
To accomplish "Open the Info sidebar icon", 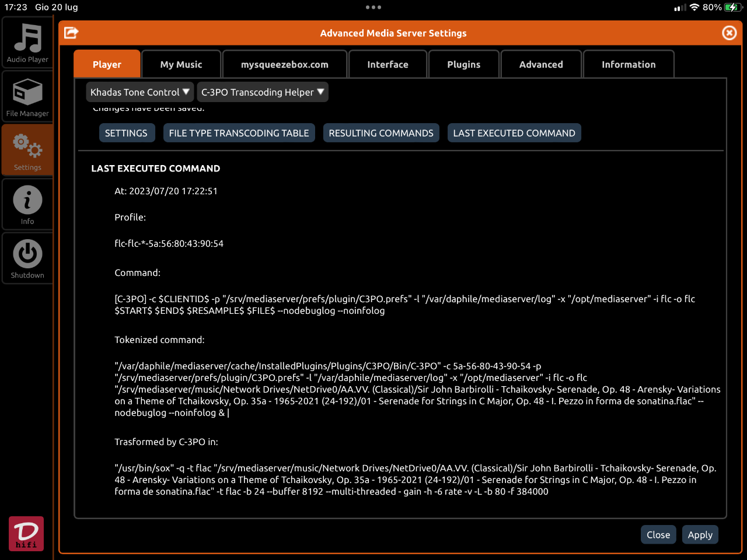I will [x=27, y=205].
